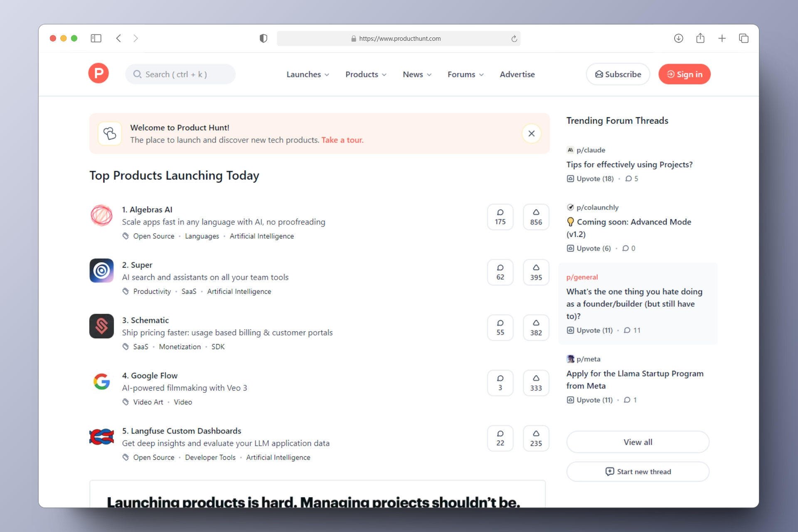Click the Sign in button
The height and width of the screenshot is (532, 798).
684,74
